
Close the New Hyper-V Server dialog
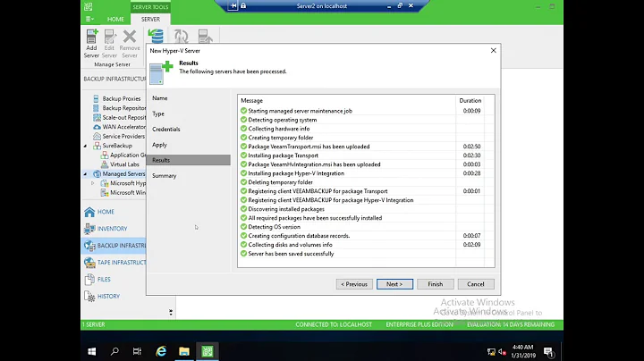click(493, 50)
